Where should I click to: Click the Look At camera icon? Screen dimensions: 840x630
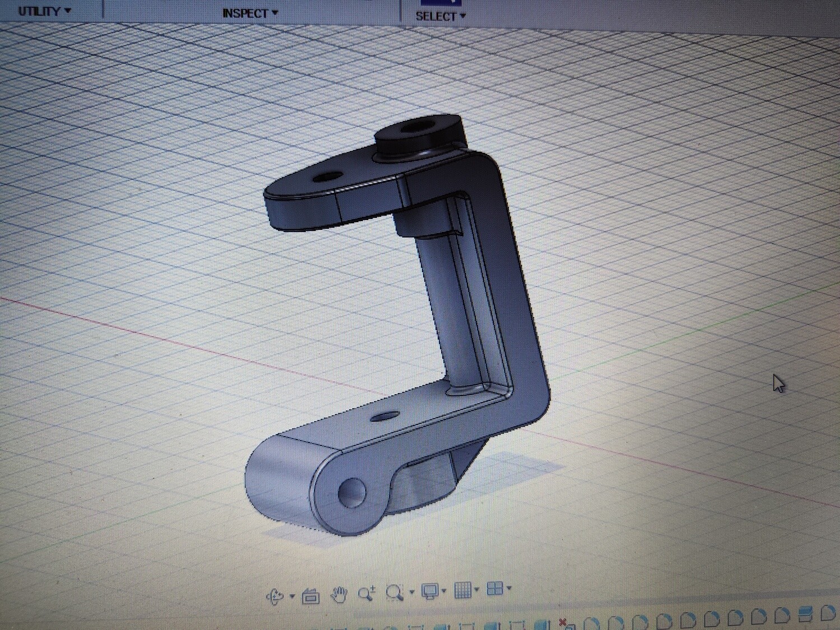tap(311, 597)
